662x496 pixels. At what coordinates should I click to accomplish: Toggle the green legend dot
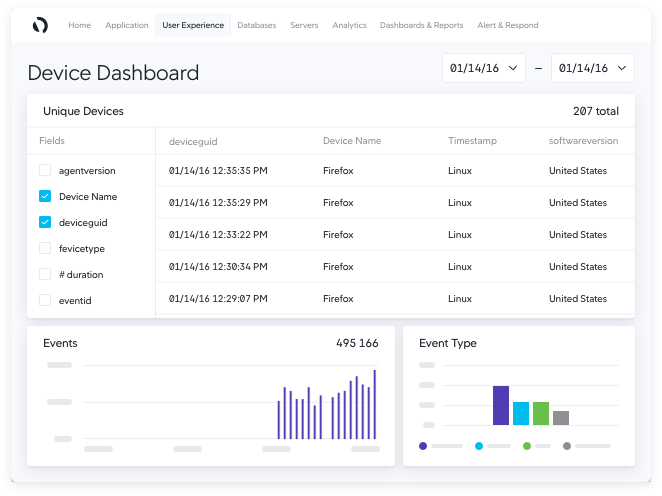(527, 446)
